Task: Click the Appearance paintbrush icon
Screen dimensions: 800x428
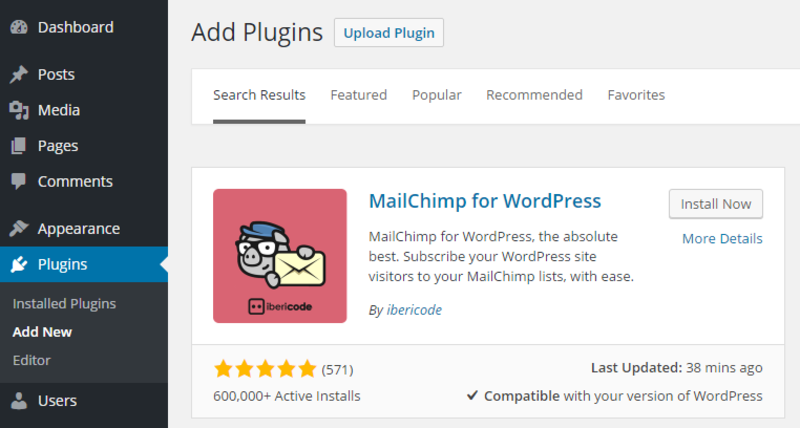Action: 19,229
